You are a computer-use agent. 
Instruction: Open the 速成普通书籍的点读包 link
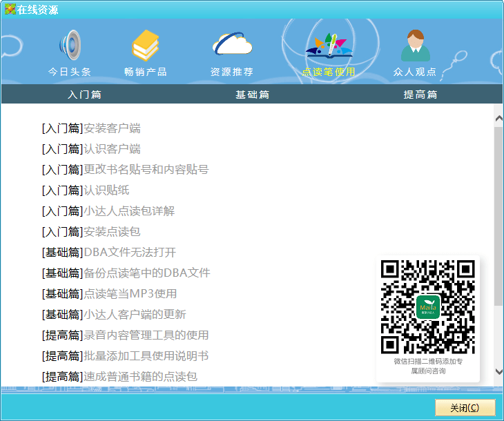tap(140, 377)
